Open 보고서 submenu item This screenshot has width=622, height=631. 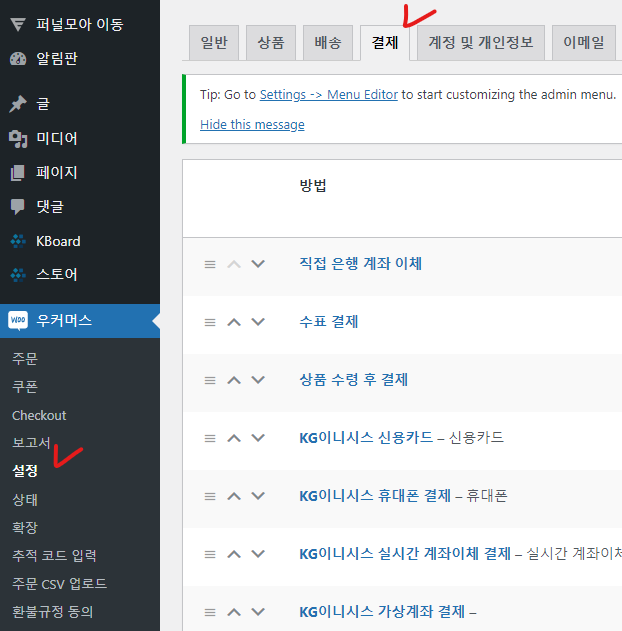[x=31, y=443]
